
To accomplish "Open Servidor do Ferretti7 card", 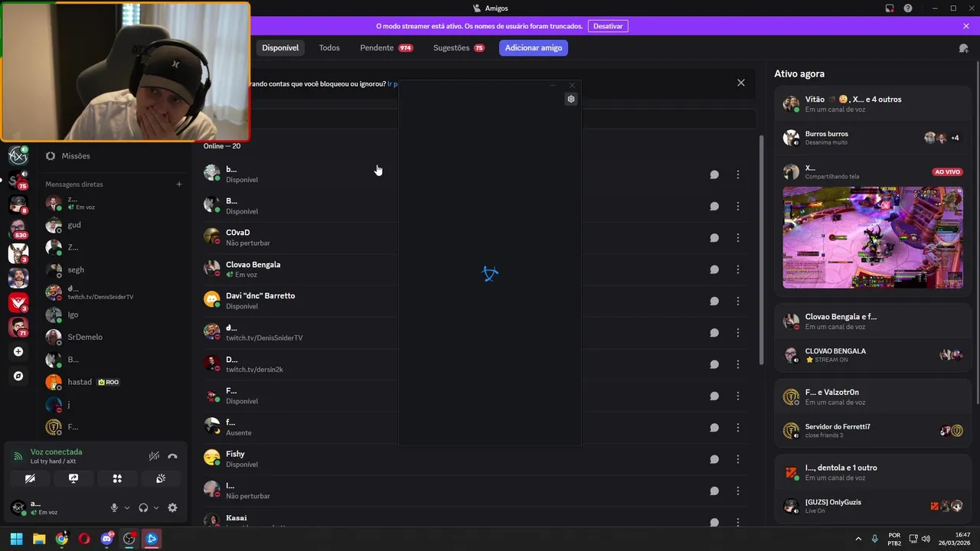I will click(872, 431).
